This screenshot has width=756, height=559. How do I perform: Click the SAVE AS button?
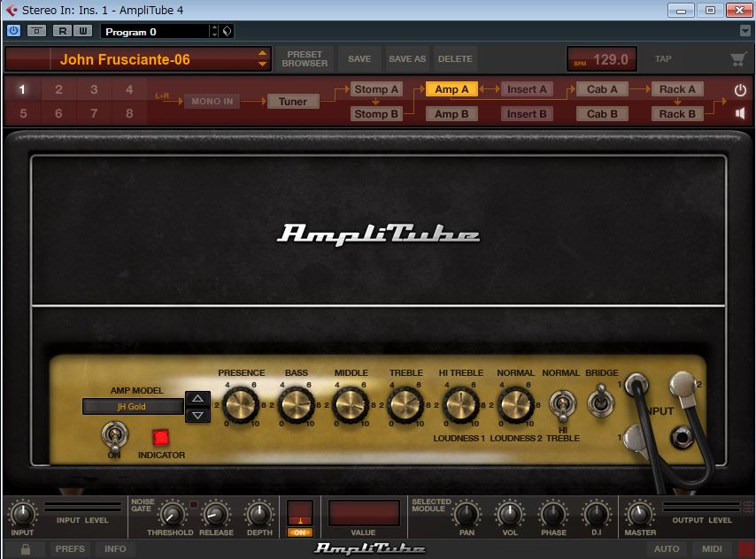tap(407, 58)
